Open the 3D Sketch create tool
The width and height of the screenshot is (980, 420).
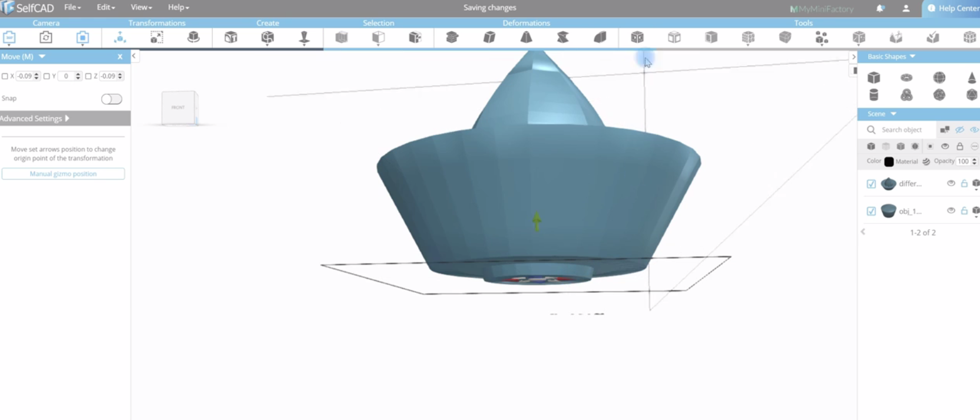(x=267, y=38)
